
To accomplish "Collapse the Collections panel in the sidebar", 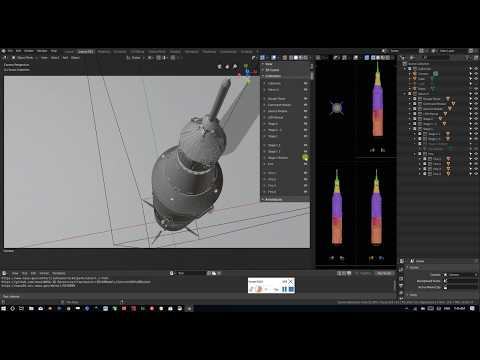I will 263,76.
